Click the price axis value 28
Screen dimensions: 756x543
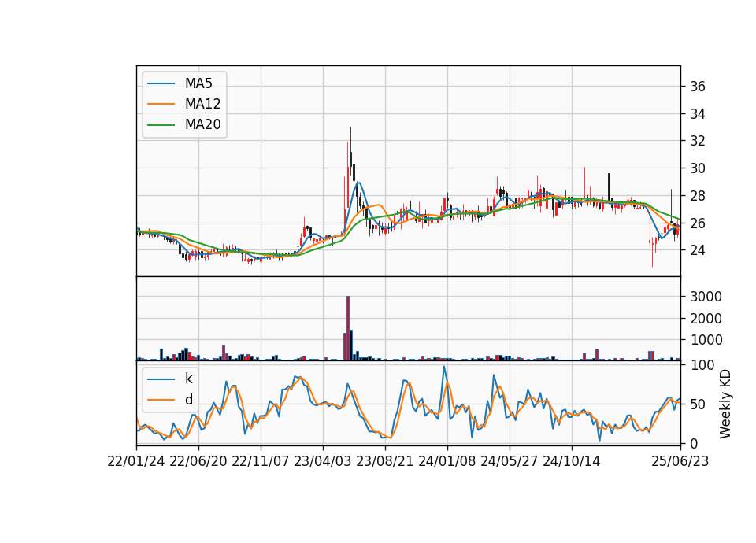698,196
